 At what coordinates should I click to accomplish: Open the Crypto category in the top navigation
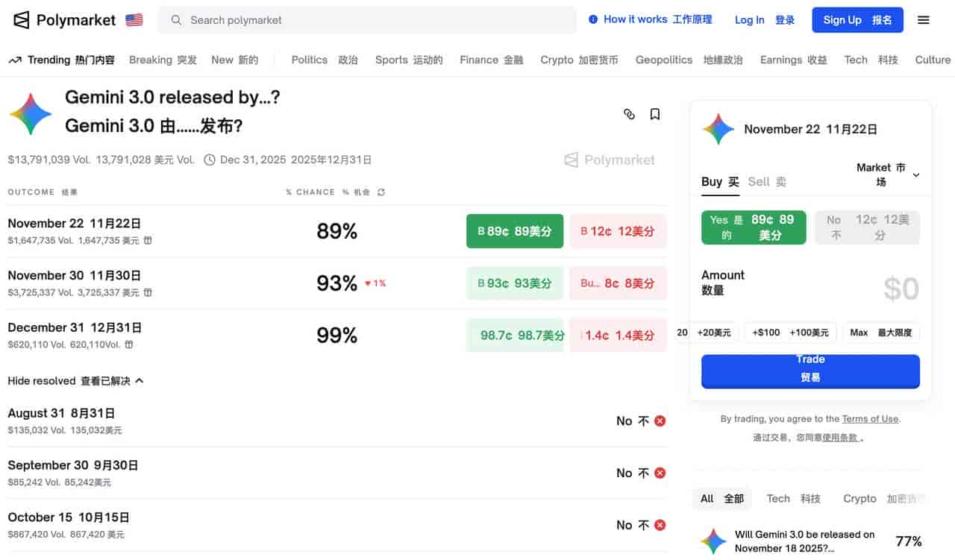point(579,60)
